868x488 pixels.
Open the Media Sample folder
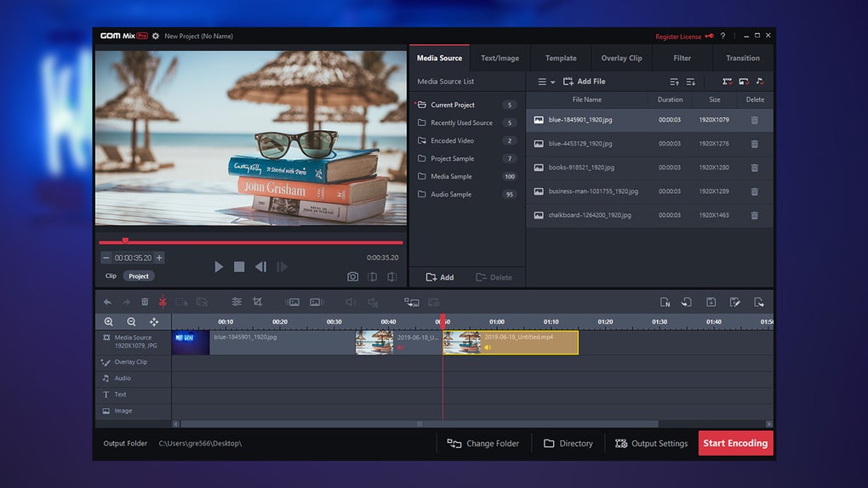(451, 177)
